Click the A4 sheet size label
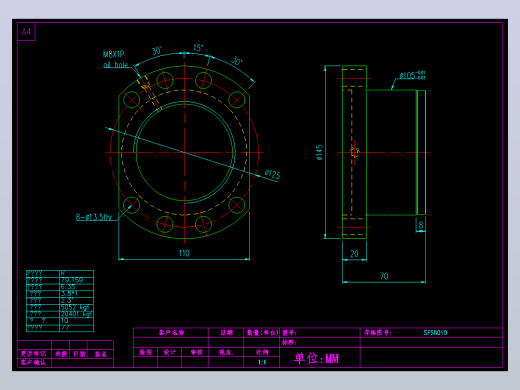This screenshot has width=520, height=390. coord(26,32)
